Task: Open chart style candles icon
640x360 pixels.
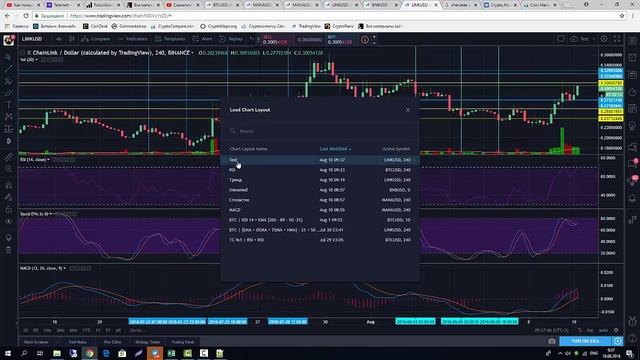Action: pos(71,39)
